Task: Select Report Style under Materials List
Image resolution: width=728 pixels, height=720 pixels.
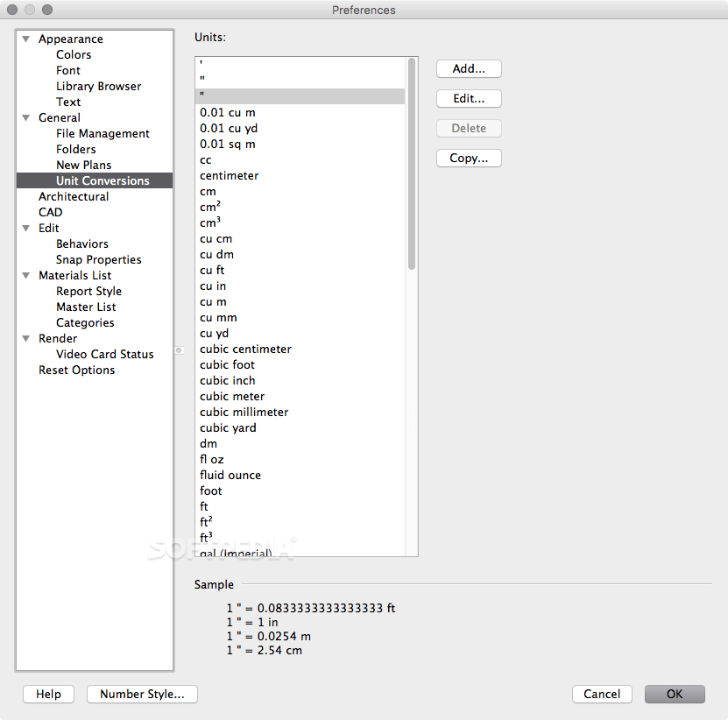Action: pyautogui.click(x=88, y=292)
